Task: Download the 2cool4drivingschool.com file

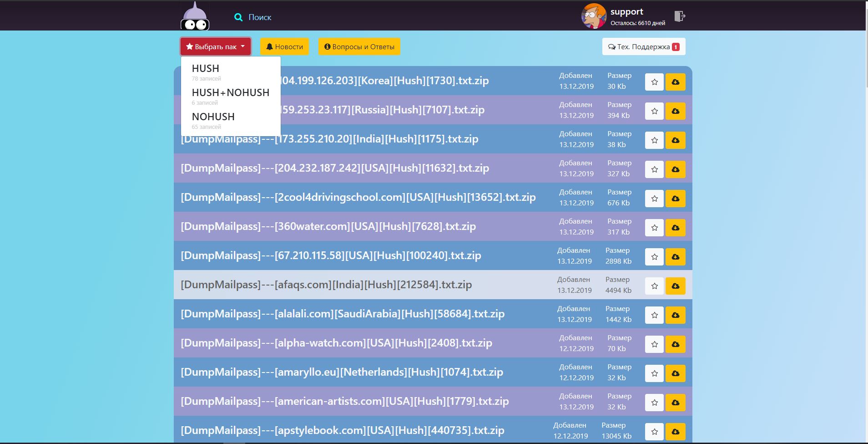Action: (x=675, y=199)
